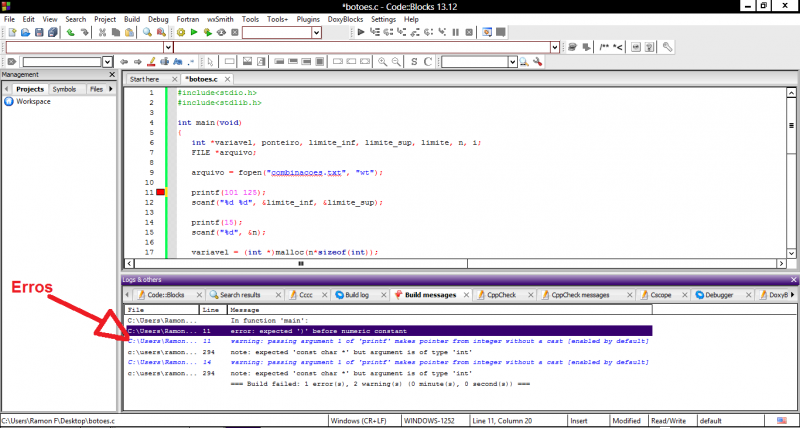Click the DoxyBlocks wrench icon

(667, 47)
